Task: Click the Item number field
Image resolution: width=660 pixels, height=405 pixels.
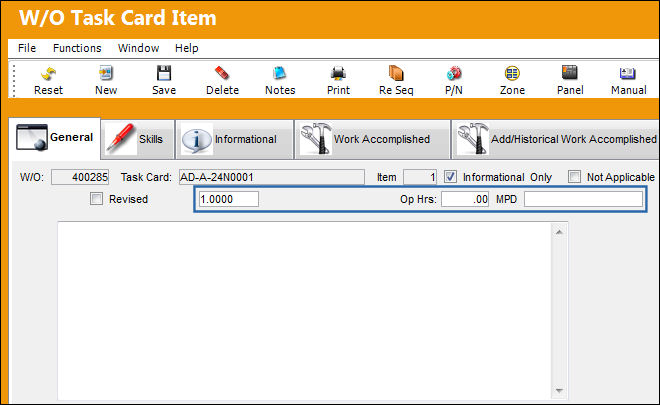Action: tap(420, 177)
